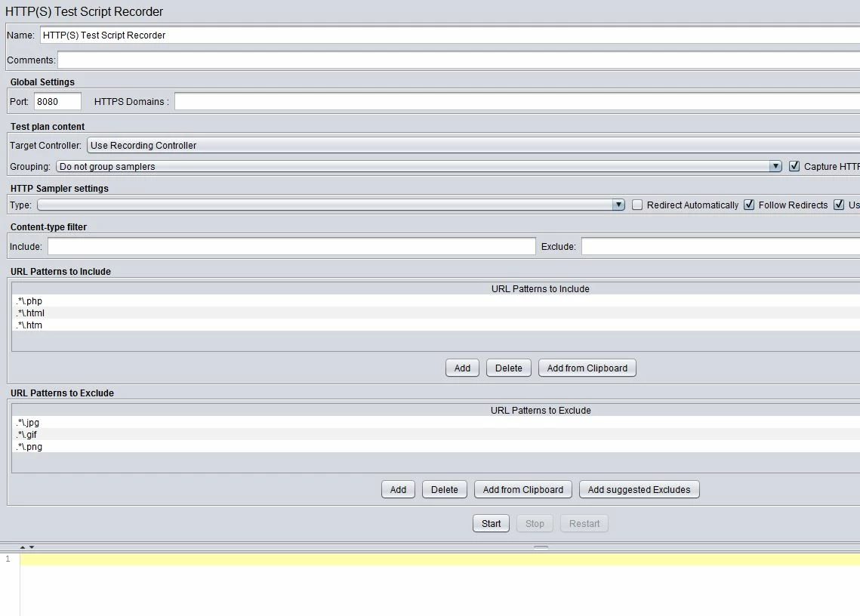Image resolution: width=860 pixels, height=616 pixels.
Task: Click the Content-type Exclude field
Action: [x=720, y=246]
